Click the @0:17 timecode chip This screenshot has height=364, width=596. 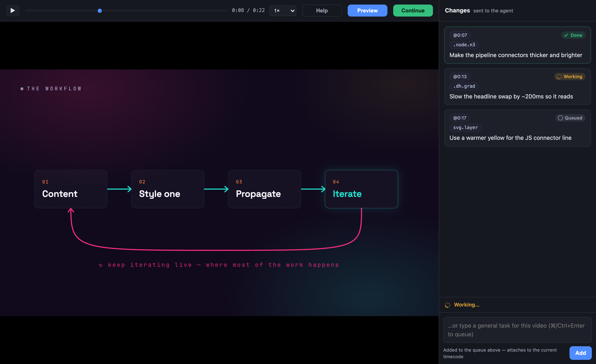(x=460, y=118)
